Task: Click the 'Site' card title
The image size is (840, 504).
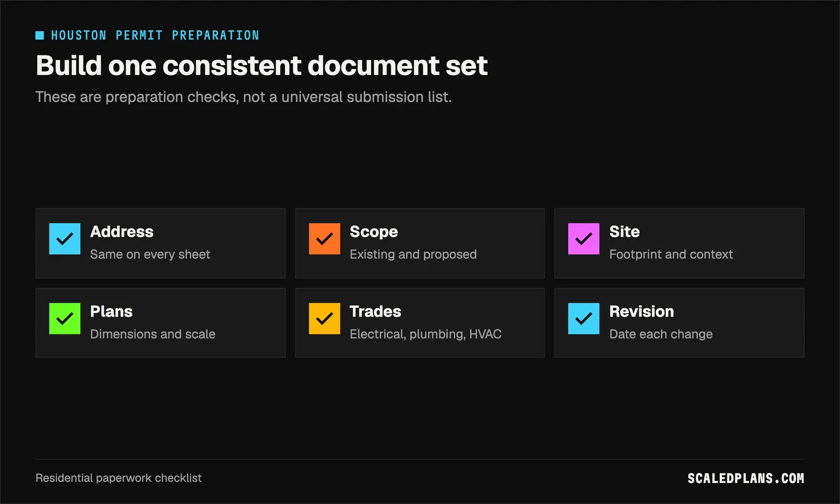Action: pyautogui.click(x=624, y=232)
